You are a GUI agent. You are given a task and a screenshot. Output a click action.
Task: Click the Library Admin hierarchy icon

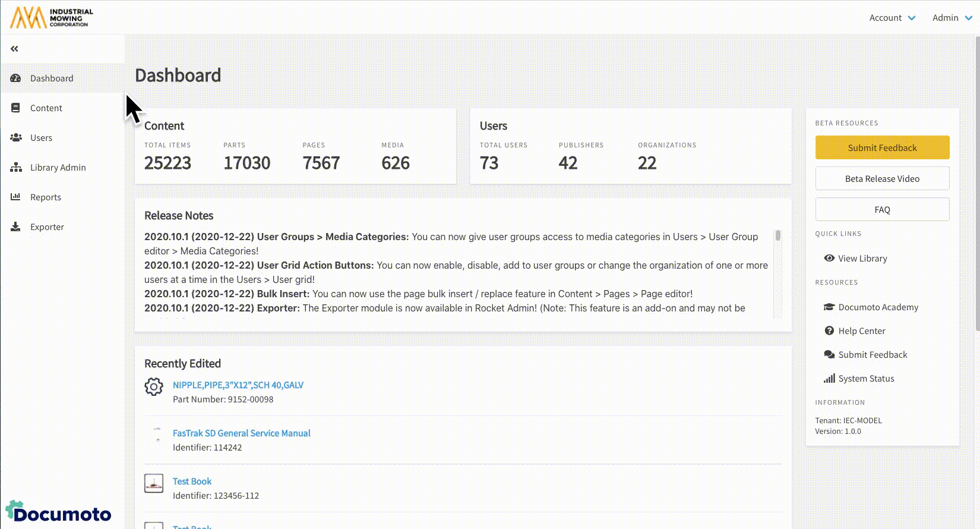tap(16, 168)
